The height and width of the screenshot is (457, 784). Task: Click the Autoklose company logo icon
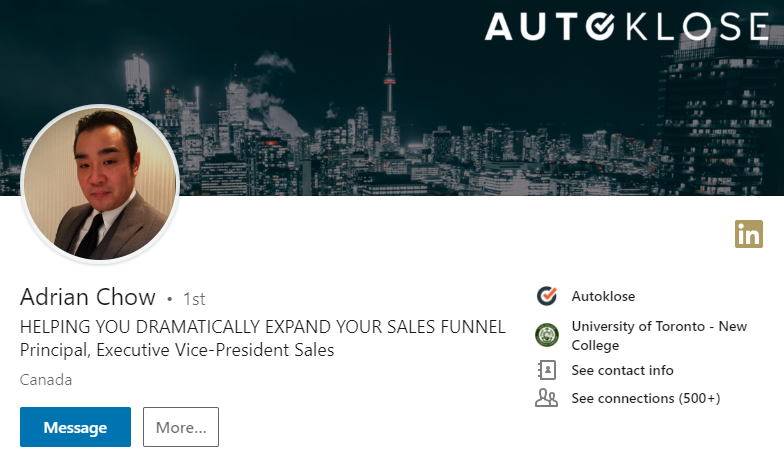point(546,296)
